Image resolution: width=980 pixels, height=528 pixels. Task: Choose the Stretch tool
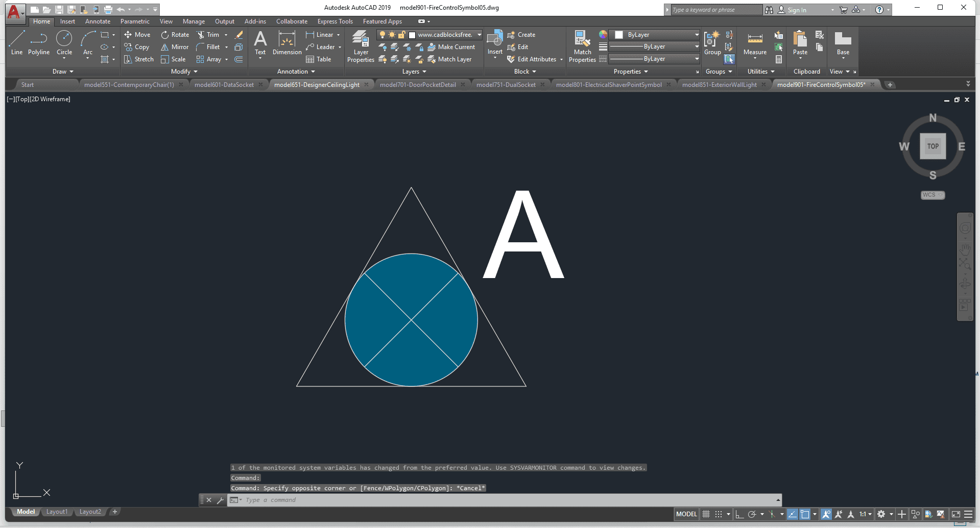click(139, 59)
